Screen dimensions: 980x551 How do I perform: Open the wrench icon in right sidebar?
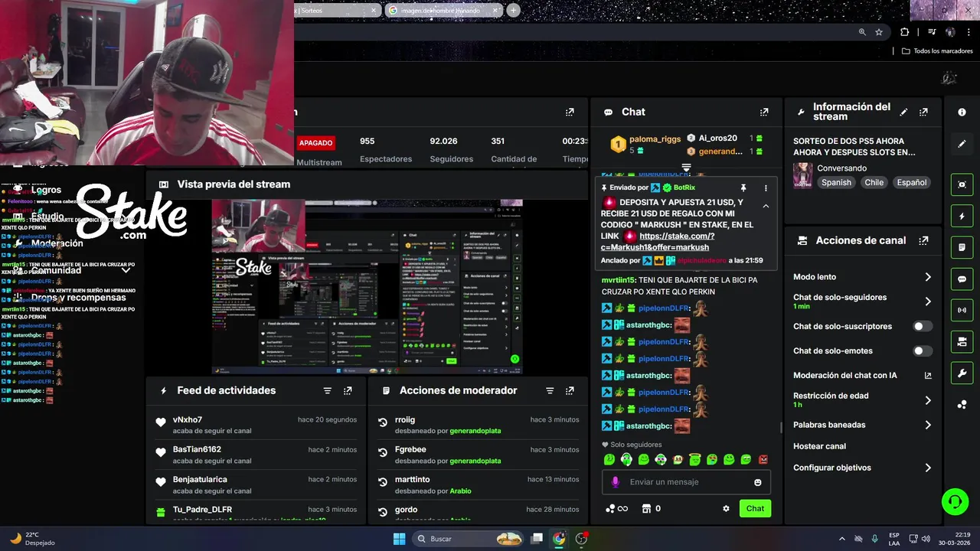pos(962,373)
